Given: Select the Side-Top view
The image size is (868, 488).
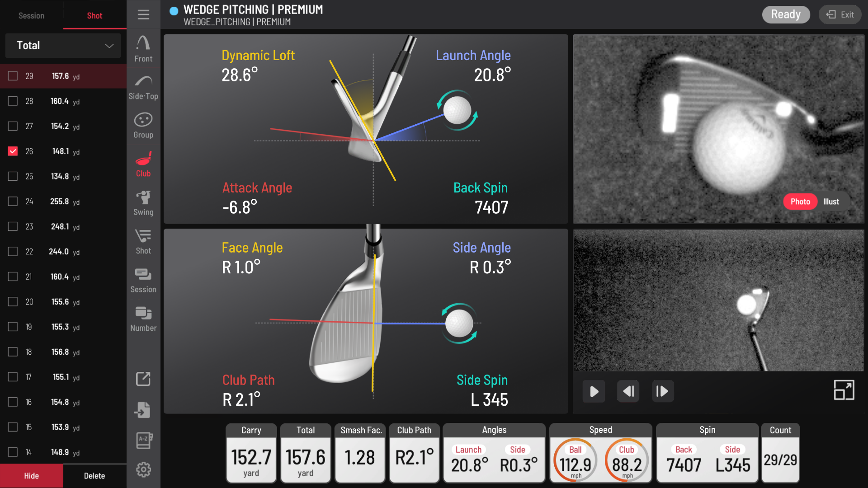Looking at the screenshot, I should tap(143, 86).
